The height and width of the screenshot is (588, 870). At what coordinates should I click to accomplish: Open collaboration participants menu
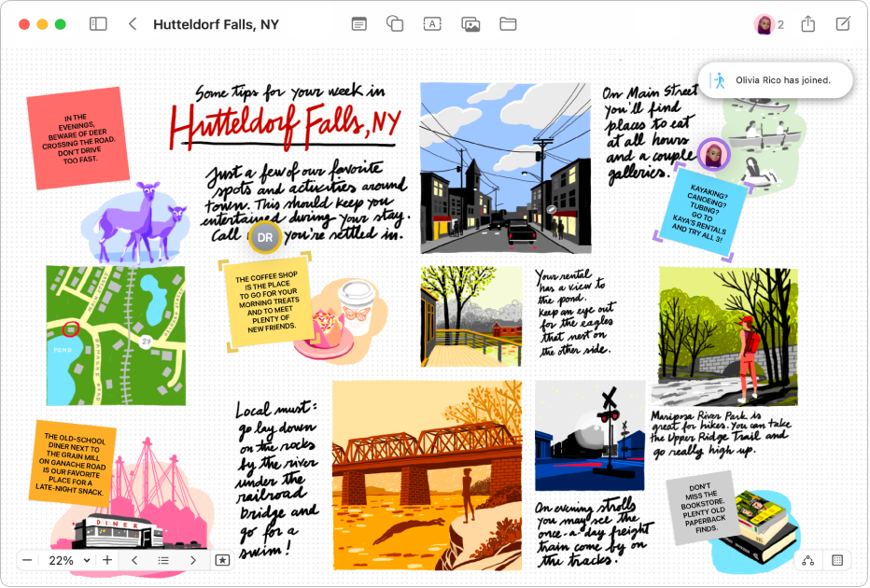769,24
